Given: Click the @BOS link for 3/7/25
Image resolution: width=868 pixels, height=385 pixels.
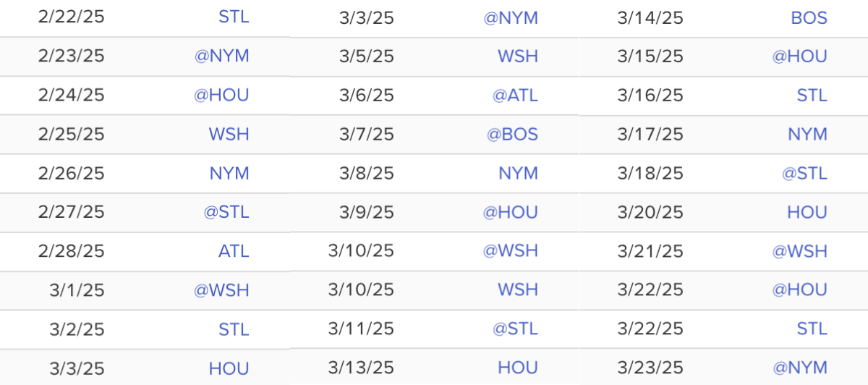Looking at the screenshot, I should [512, 134].
